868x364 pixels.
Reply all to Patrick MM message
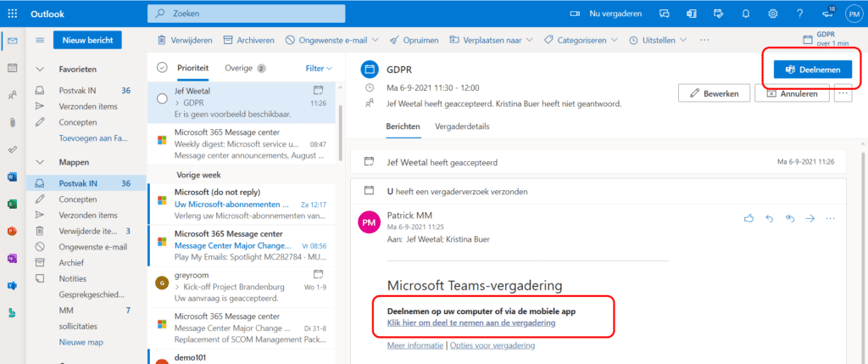tap(790, 218)
